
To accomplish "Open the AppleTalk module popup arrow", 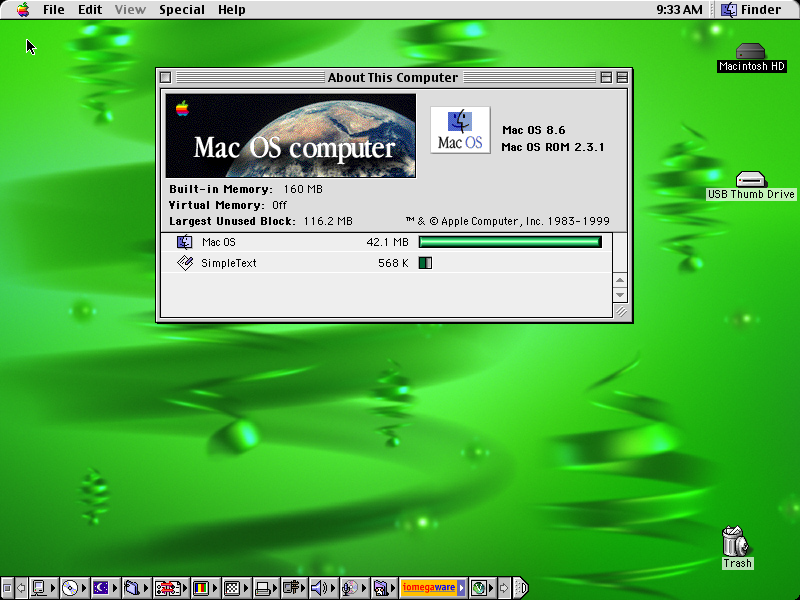I will click(x=53, y=588).
